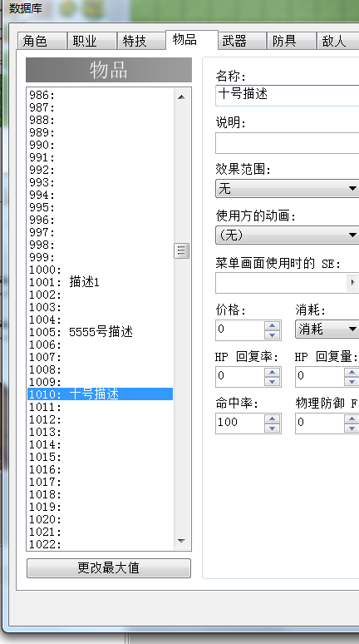Select item row 997:
This screenshot has height=644, width=359.
pyautogui.click(x=100, y=232)
